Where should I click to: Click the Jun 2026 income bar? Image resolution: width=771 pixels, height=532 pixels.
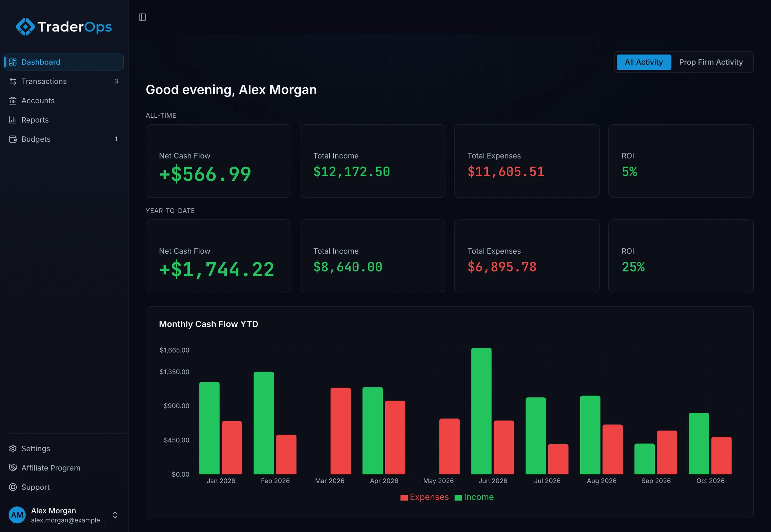(481, 411)
